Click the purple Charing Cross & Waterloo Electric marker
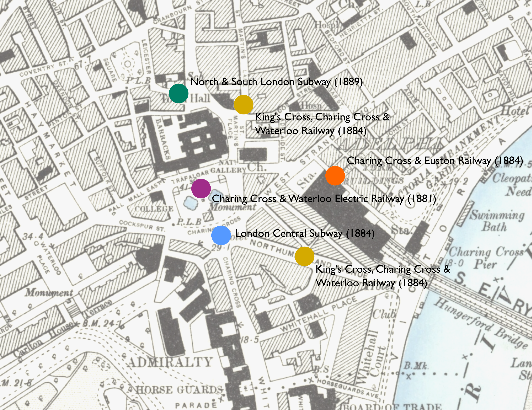Image resolution: width=532 pixels, height=410 pixels. [201, 188]
